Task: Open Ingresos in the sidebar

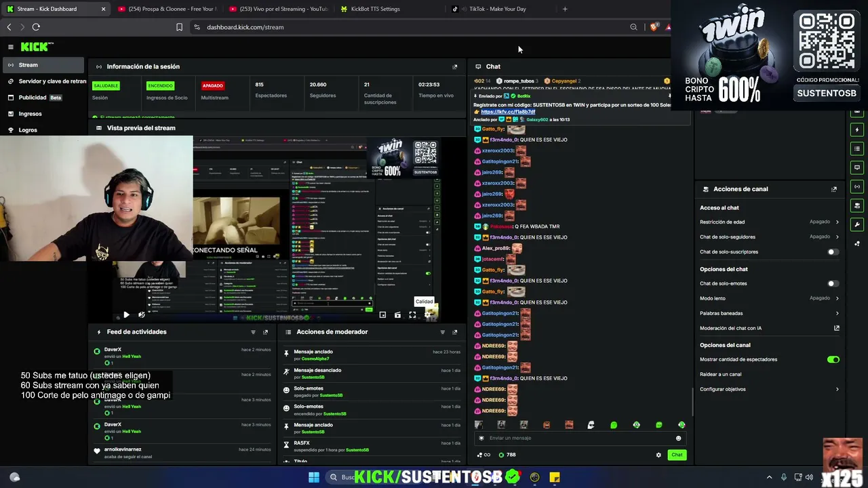Action: (43, 114)
